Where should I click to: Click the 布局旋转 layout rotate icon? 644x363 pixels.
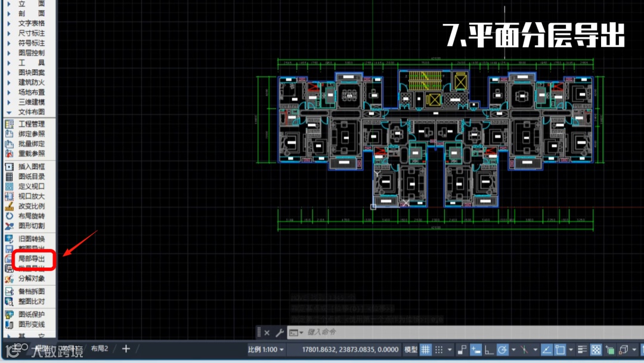pyautogui.click(x=9, y=216)
